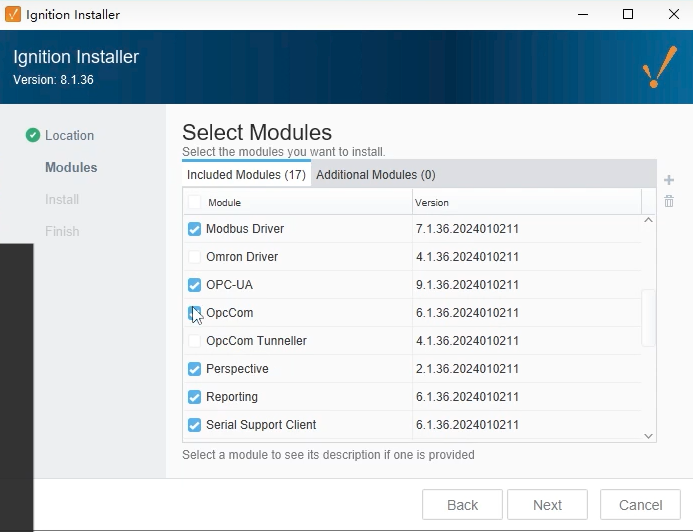The image size is (693, 532).
Task: Go to the Location step in the sidebar
Action: pyautogui.click(x=69, y=135)
